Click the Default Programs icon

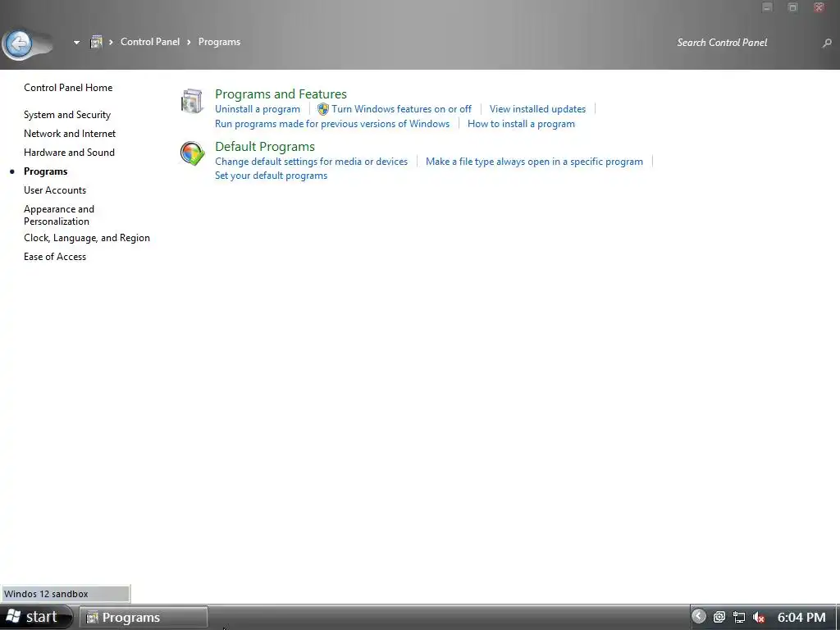(192, 153)
